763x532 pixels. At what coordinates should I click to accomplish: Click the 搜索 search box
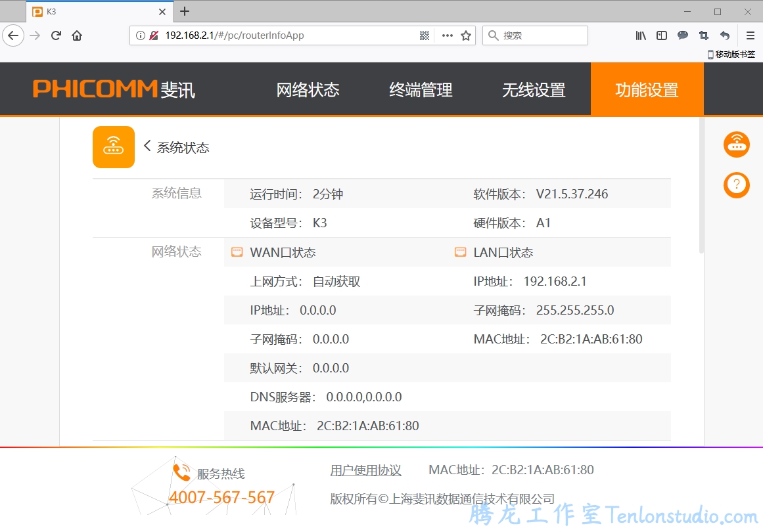pyautogui.click(x=535, y=35)
